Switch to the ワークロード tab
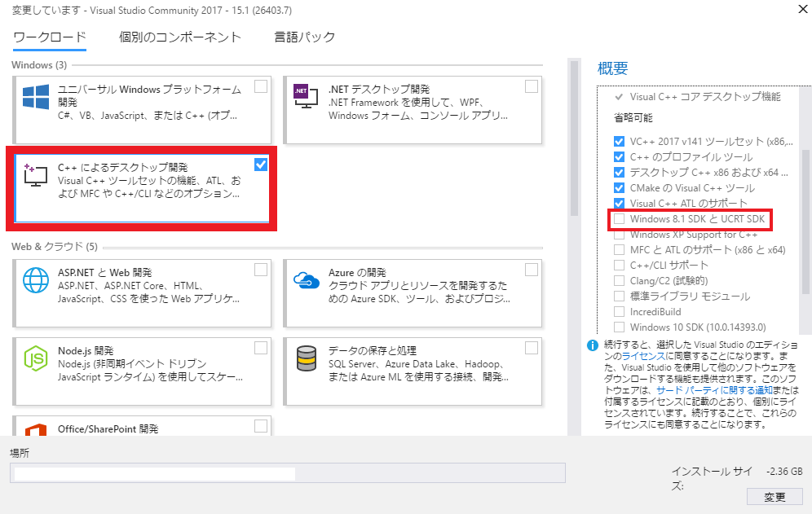Image resolution: width=812 pixels, height=514 pixels. click(x=50, y=37)
